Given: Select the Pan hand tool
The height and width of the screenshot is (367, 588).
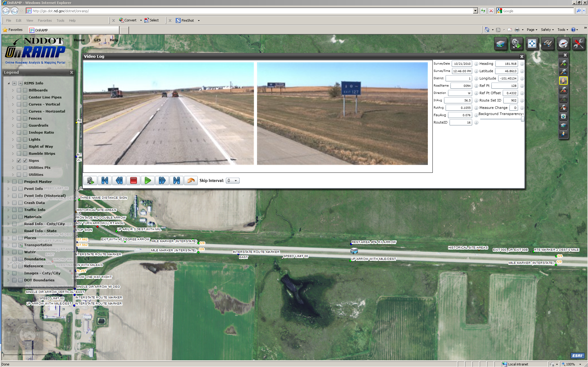Looking at the screenshot, I should (563, 80).
